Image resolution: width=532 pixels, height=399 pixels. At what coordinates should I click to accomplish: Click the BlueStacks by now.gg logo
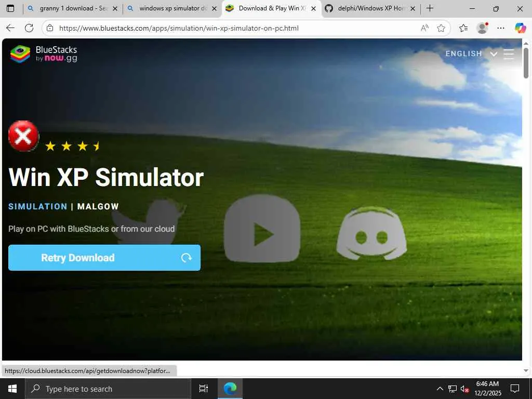(x=44, y=54)
